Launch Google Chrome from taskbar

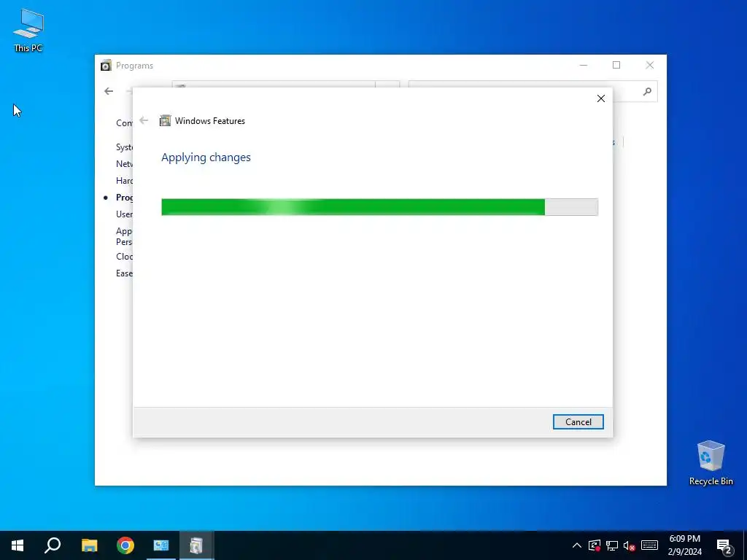[x=125, y=545]
